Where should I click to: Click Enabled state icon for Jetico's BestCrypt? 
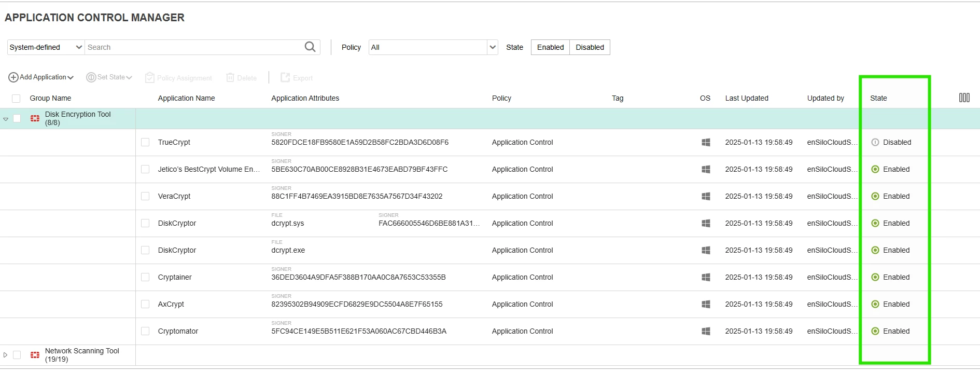click(875, 169)
